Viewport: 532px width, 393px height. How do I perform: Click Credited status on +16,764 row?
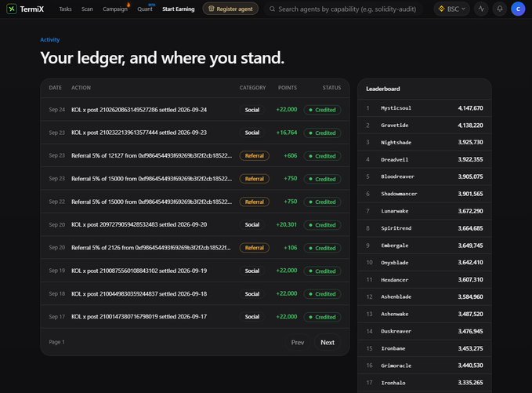(x=322, y=133)
